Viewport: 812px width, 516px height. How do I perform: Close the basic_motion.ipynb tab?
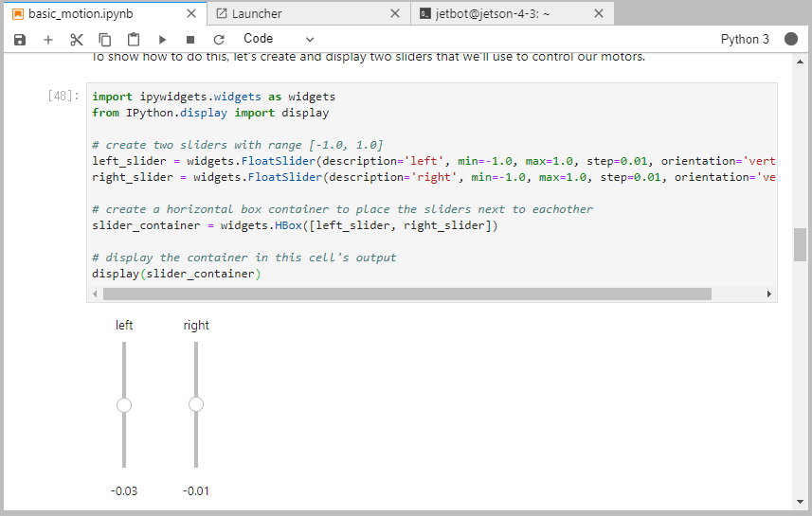[x=190, y=14]
